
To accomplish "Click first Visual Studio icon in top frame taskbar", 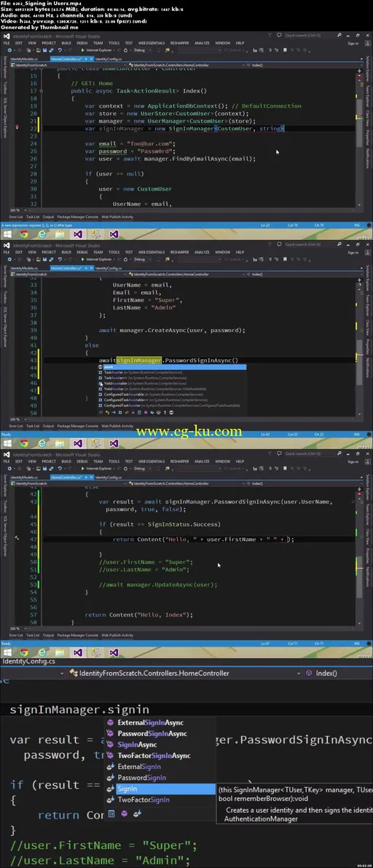I will click(x=77, y=234).
